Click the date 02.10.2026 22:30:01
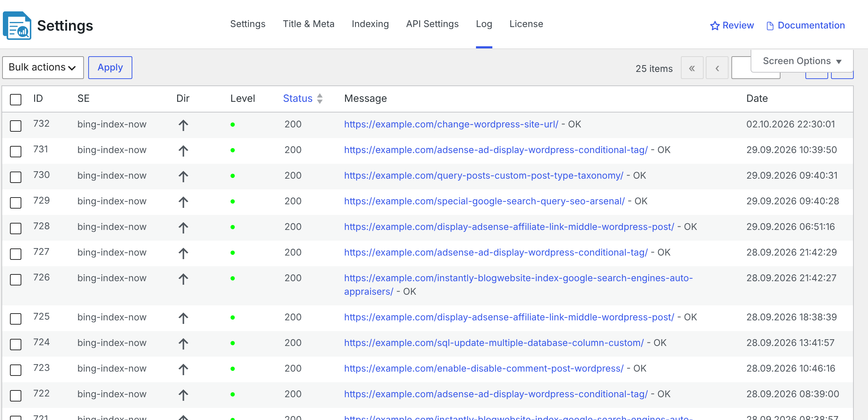 [790, 124]
